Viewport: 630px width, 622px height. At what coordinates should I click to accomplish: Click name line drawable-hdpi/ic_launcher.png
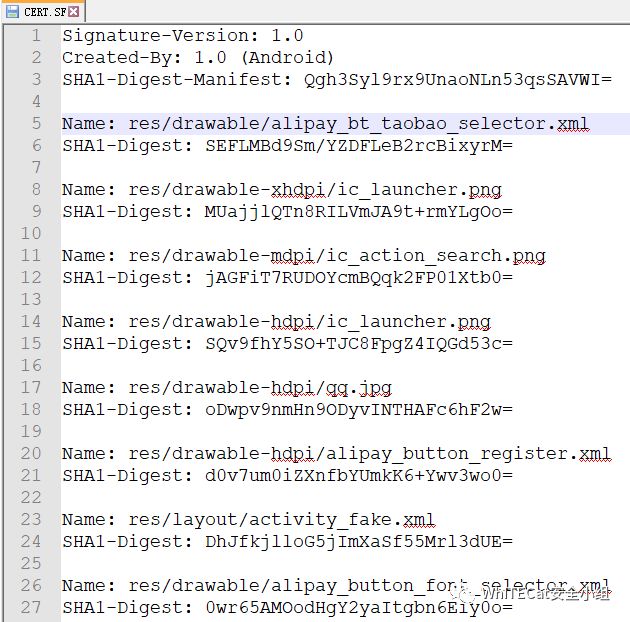tap(276, 322)
